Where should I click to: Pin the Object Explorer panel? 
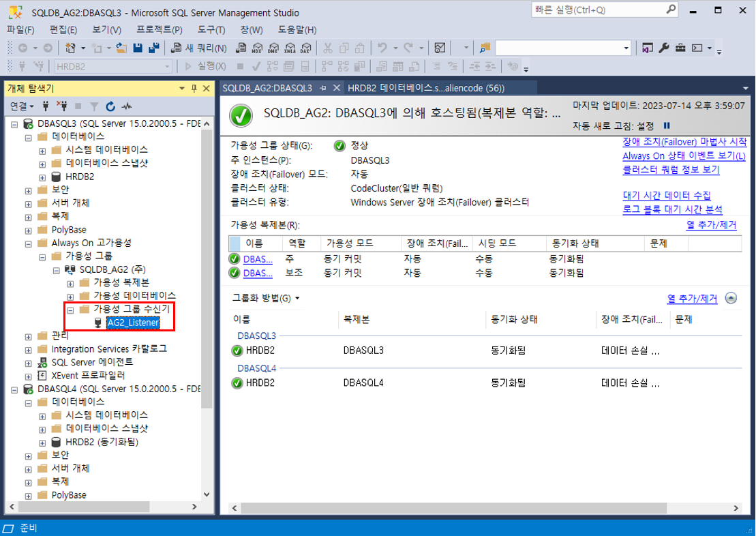[x=194, y=88]
